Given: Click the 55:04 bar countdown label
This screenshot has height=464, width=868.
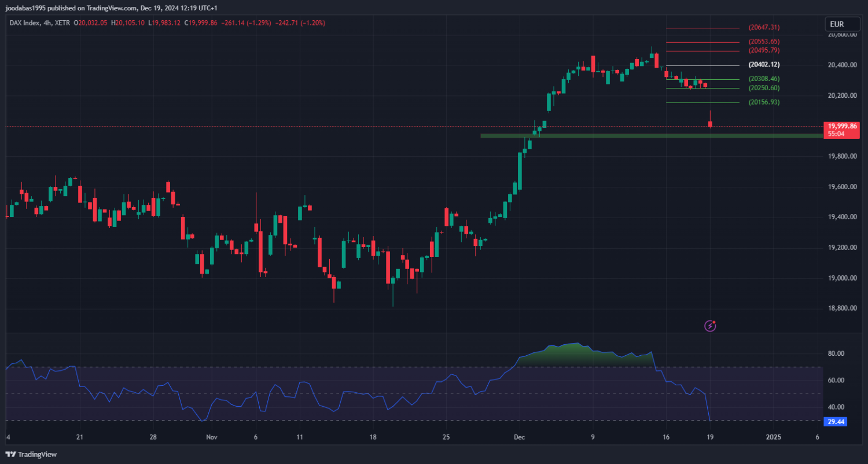Looking at the screenshot, I should pos(835,134).
